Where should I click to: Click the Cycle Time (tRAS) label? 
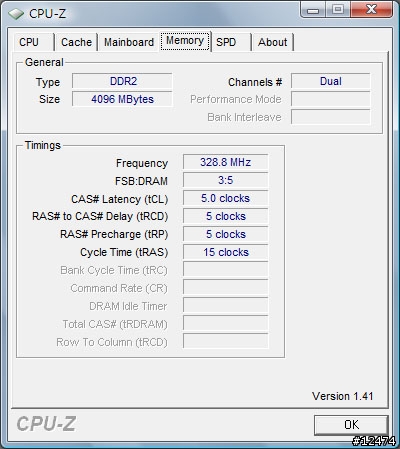click(x=124, y=253)
